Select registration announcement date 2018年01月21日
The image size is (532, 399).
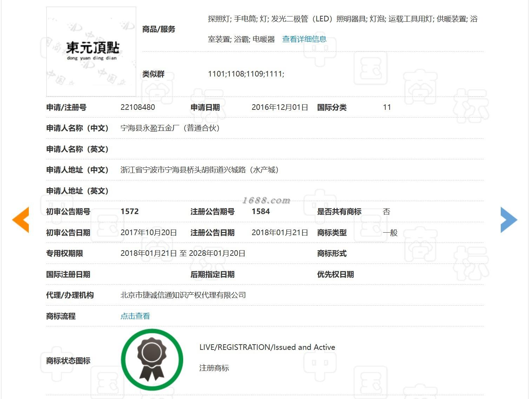point(280,233)
